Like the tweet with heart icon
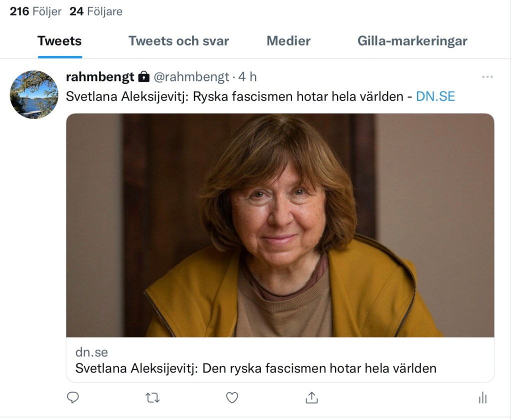This screenshot has height=420, width=512. click(232, 397)
